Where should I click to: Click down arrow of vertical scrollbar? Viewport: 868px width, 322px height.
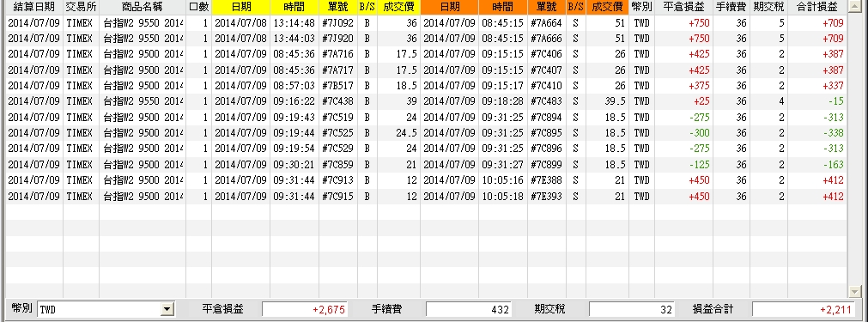click(854, 291)
